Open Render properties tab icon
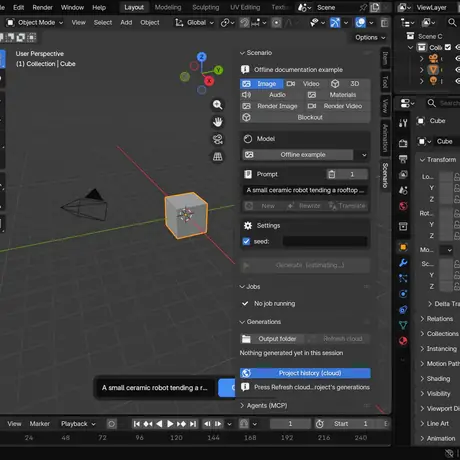460x460 pixels. tap(403, 143)
